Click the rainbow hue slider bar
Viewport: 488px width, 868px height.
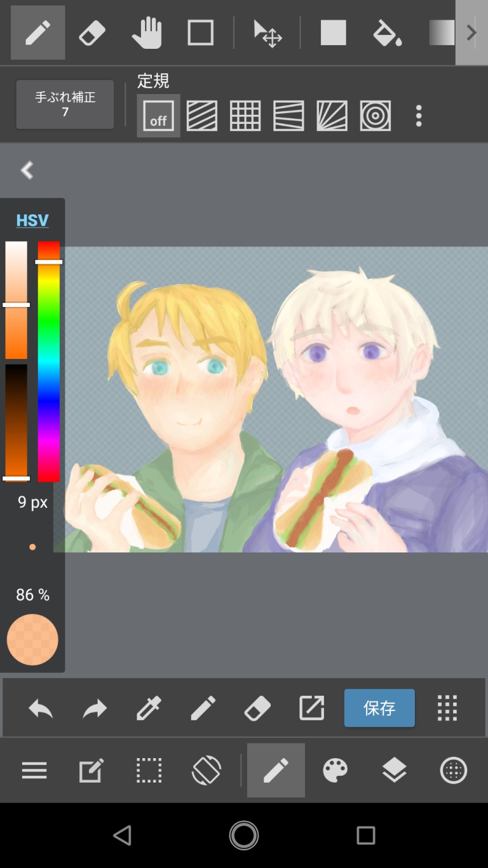[49, 361]
